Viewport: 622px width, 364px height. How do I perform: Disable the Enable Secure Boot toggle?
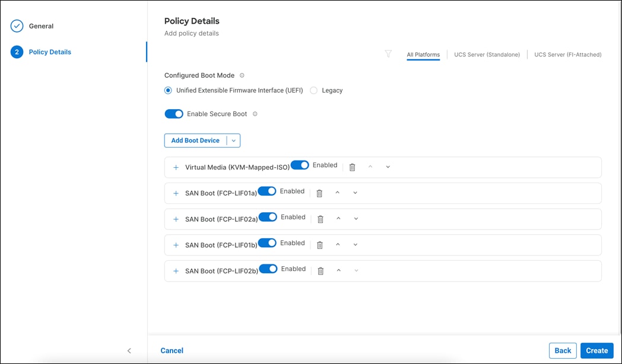click(x=174, y=113)
